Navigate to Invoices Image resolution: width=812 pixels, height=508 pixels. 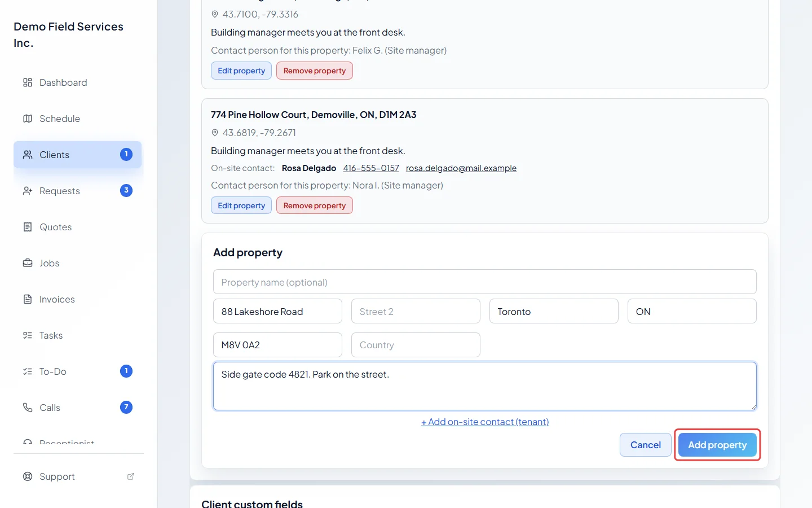click(x=78, y=299)
